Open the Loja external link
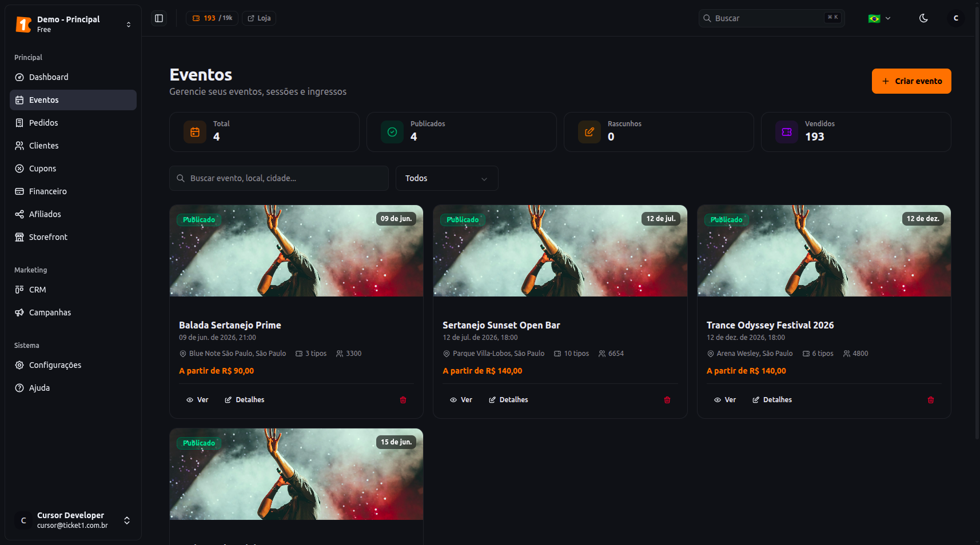The height and width of the screenshot is (545, 980). [259, 18]
